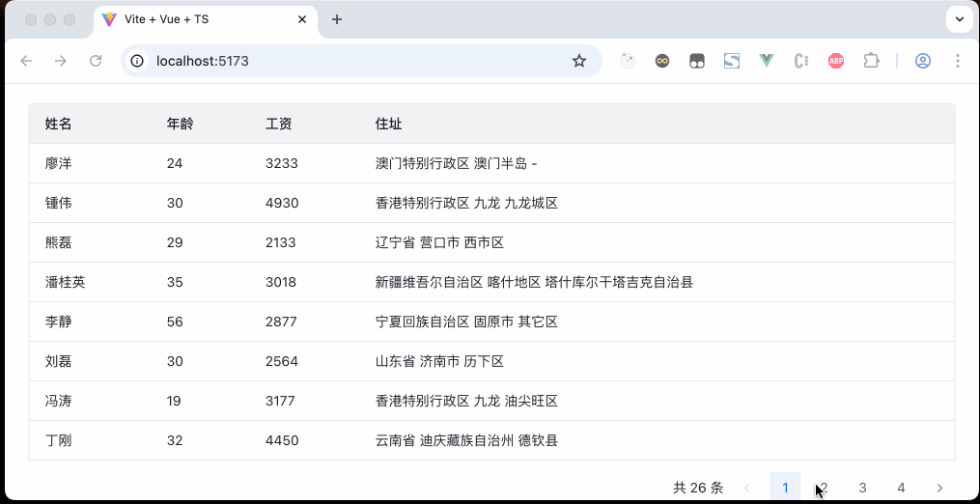Click address 宁夏回族自治区 固原市 其它区
Screen dimensions: 980x504
(x=467, y=322)
